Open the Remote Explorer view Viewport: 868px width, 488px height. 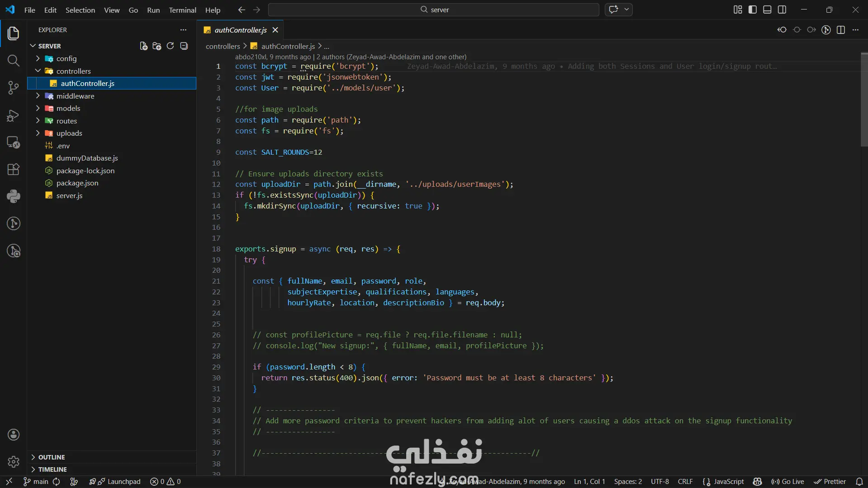click(14, 142)
